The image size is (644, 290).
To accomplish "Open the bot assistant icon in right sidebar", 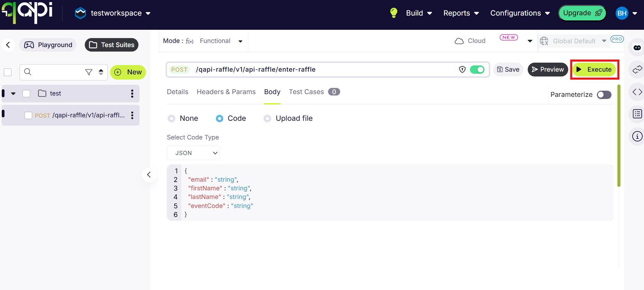I will click(x=637, y=47).
